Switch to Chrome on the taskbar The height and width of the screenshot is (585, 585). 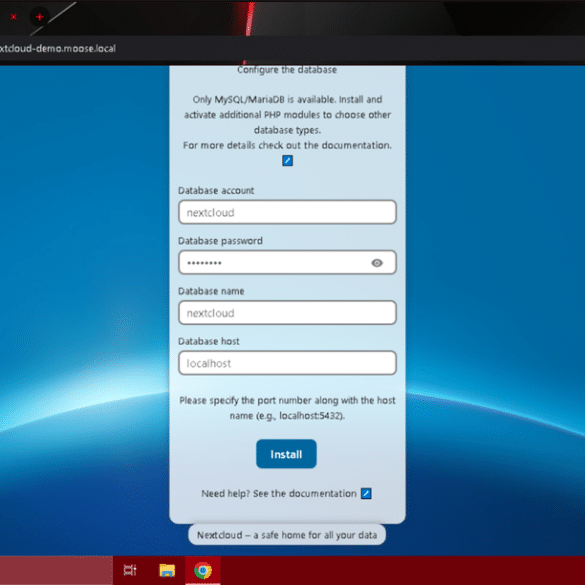[203, 570]
